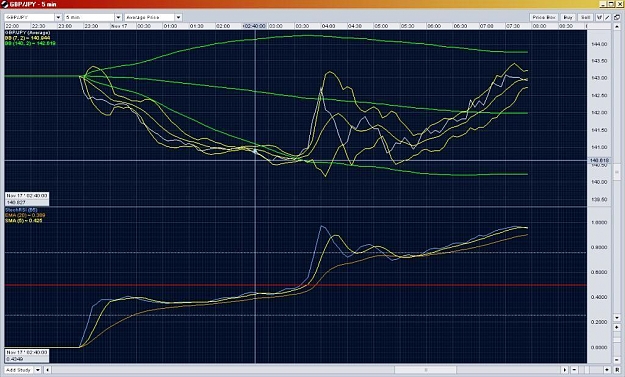Select the line drawing tool icon
Viewport: 625px width, 377px height.
tap(607, 17)
